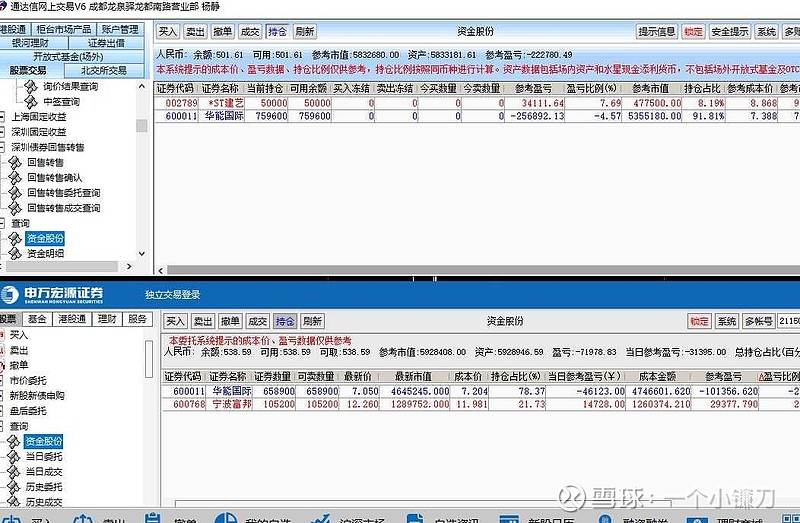The image size is (800, 523).
Task: Click 刷新 button in bottom window toolbar
Action: [312, 321]
